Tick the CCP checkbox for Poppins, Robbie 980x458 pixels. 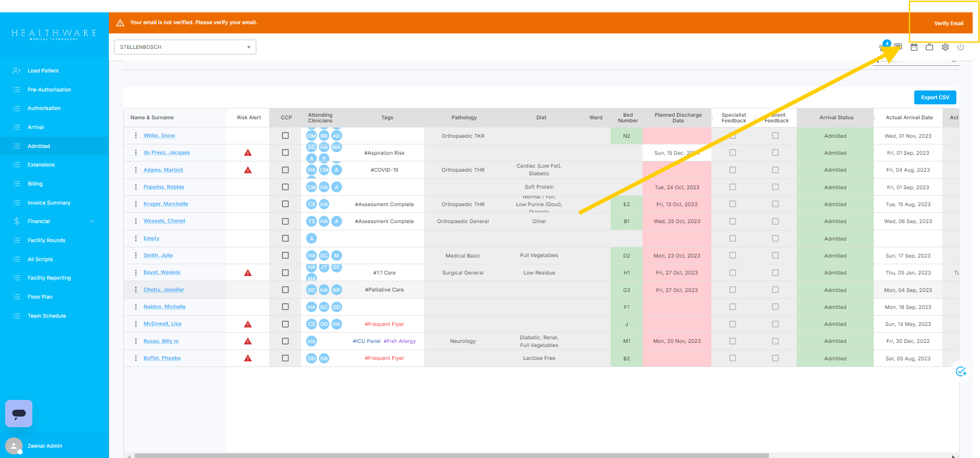[x=285, y=187]
